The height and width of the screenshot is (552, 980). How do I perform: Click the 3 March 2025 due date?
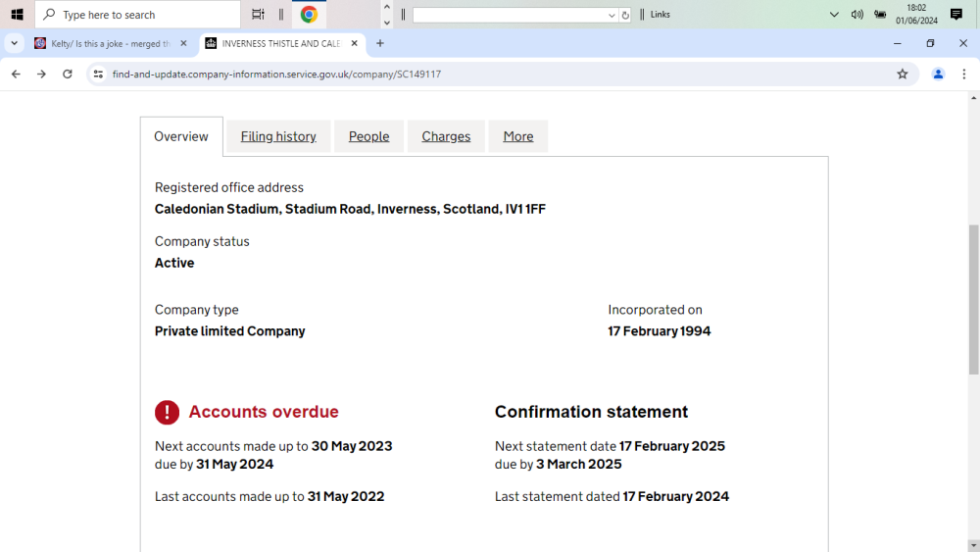tap(579, 465)
